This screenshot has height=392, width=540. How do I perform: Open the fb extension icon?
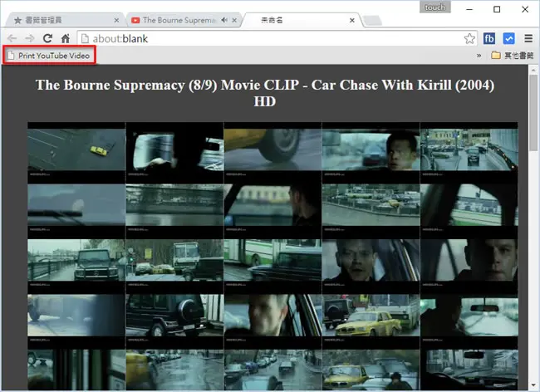(489, 38)
